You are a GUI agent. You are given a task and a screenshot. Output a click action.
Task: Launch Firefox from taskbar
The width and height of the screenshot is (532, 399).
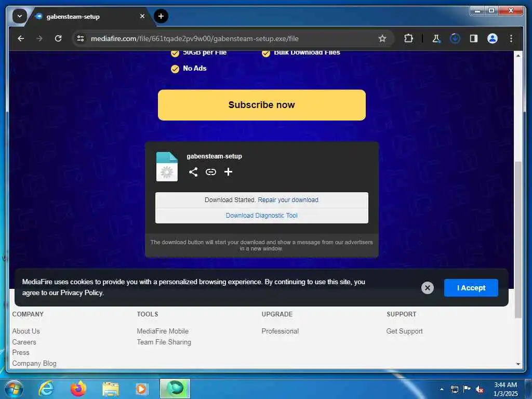pyautogui.click(x=78, y=389)
